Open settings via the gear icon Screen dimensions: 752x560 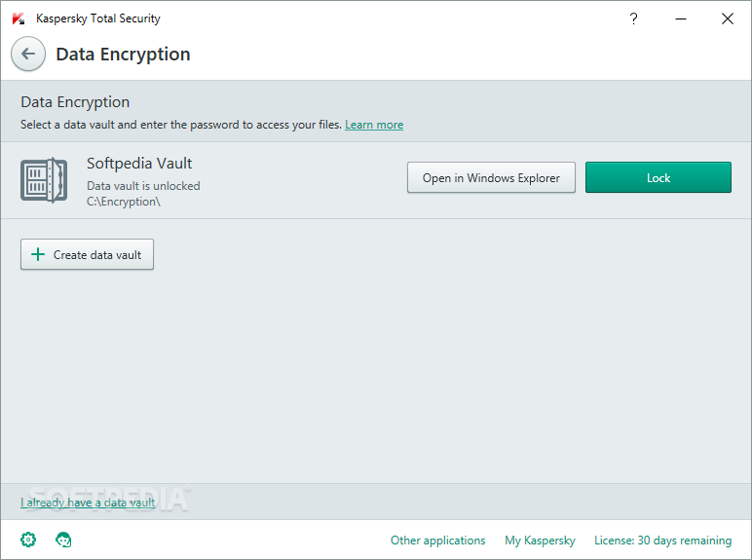coord(28,540)
